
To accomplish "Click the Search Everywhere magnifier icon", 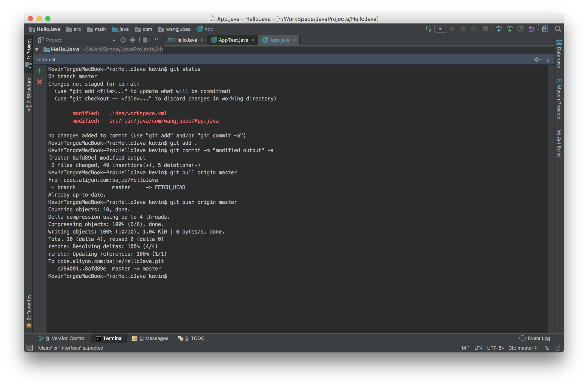I will [x=558, y=29].
